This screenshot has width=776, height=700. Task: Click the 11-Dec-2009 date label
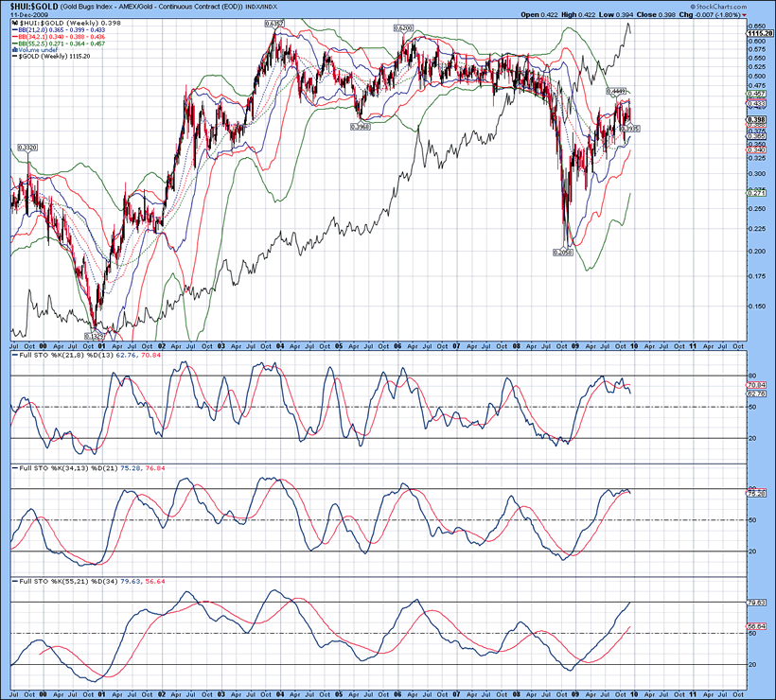[27, 16]
